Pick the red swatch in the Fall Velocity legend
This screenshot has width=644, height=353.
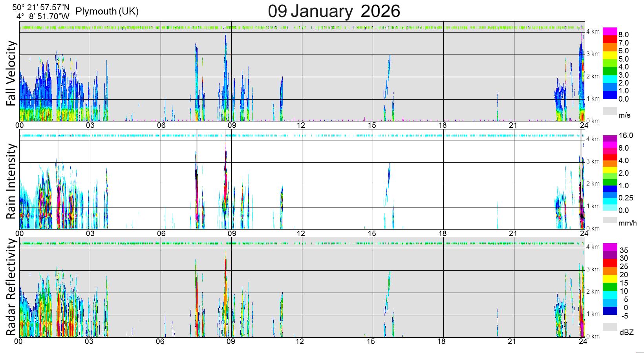pyautogui.click(x=610, y=39)
